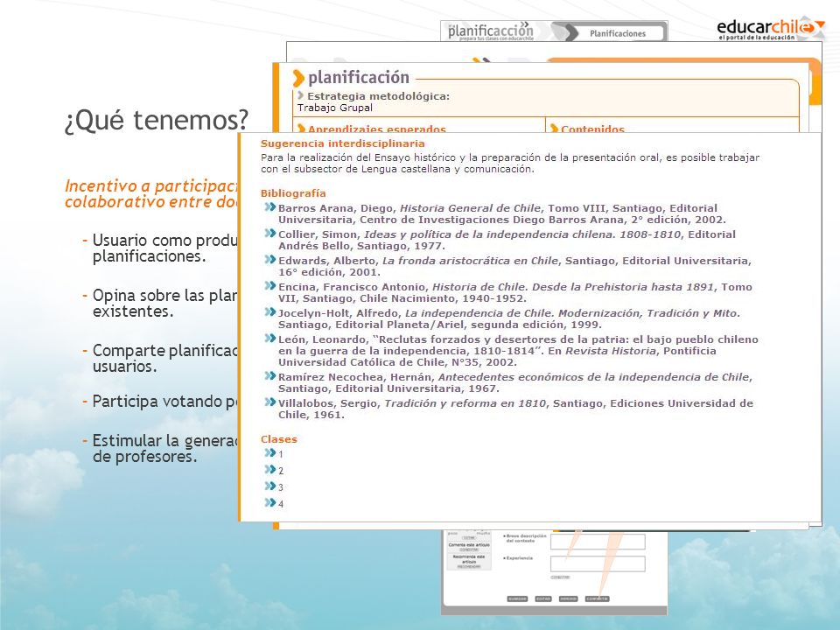Click the arrow next to Estrategia metodológica

[x=300, y=95]
